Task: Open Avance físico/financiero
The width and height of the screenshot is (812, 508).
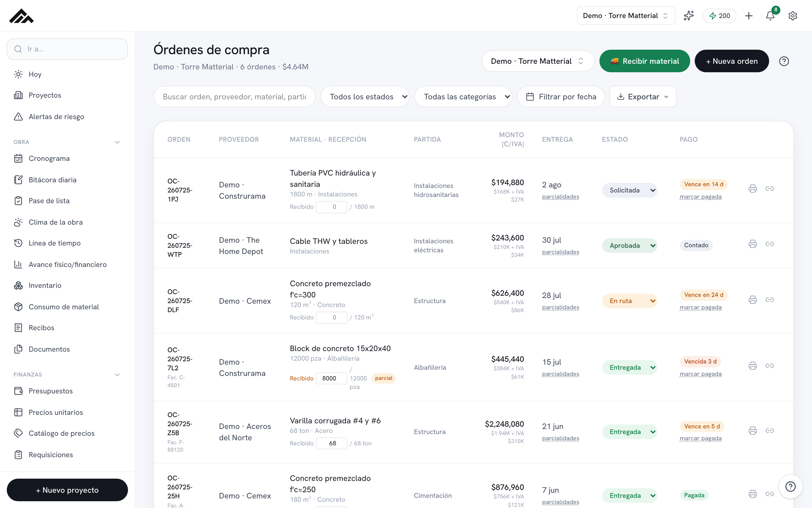Action: point(67,264)
